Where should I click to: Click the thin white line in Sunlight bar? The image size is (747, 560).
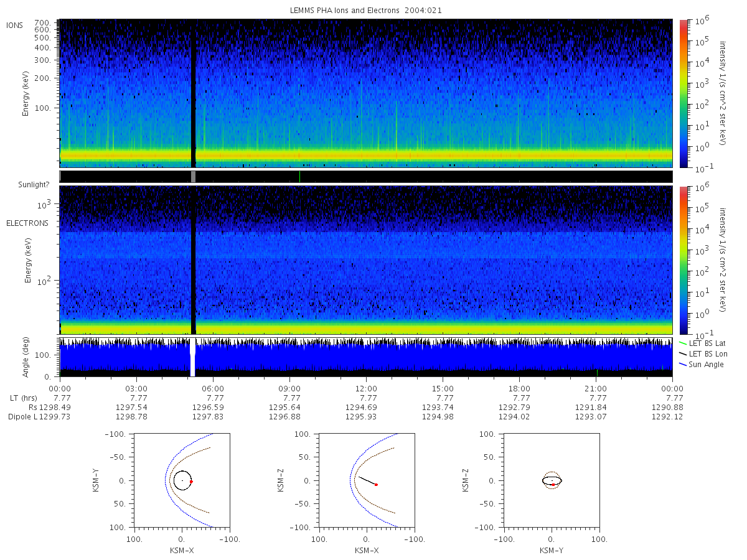299,177
